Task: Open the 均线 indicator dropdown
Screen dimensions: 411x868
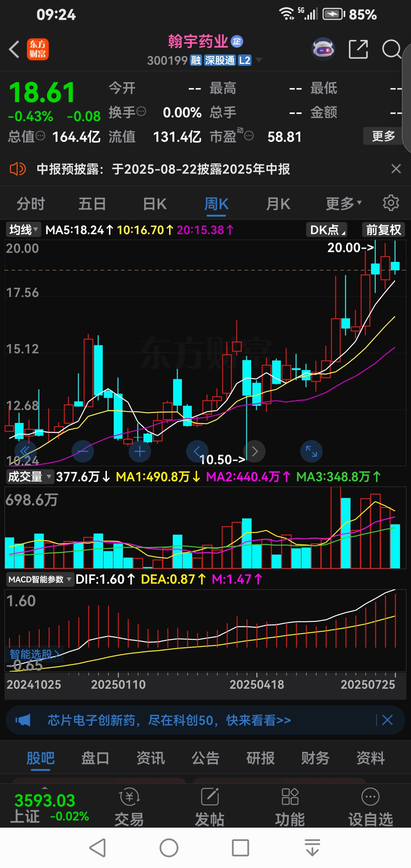Action: (x=23, y=230)
